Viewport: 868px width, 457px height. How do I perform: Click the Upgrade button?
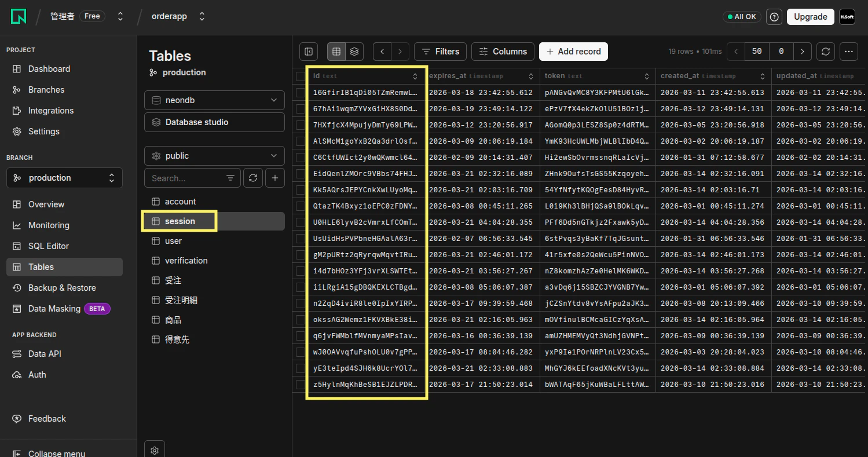tap(810, 17)
